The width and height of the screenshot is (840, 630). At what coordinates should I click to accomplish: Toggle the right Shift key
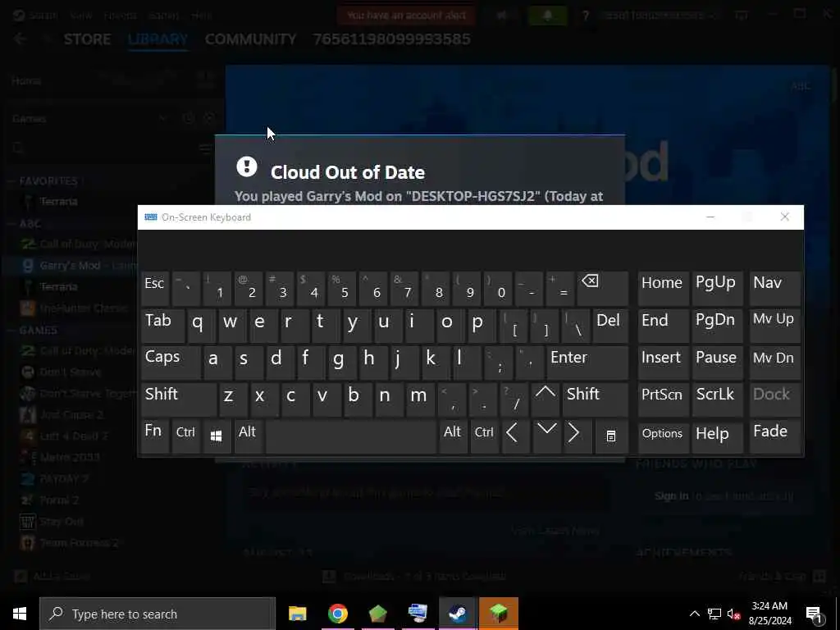point(596,399)
